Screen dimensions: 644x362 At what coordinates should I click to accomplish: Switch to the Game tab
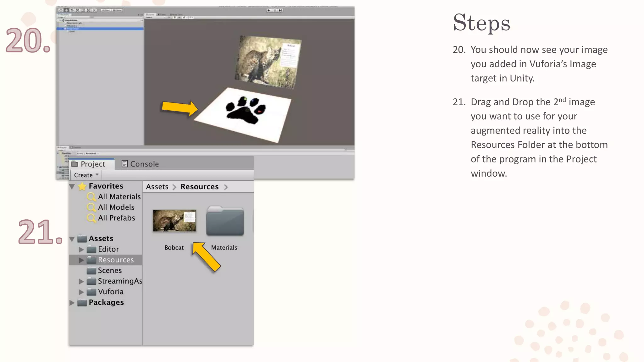coord(162,14)
